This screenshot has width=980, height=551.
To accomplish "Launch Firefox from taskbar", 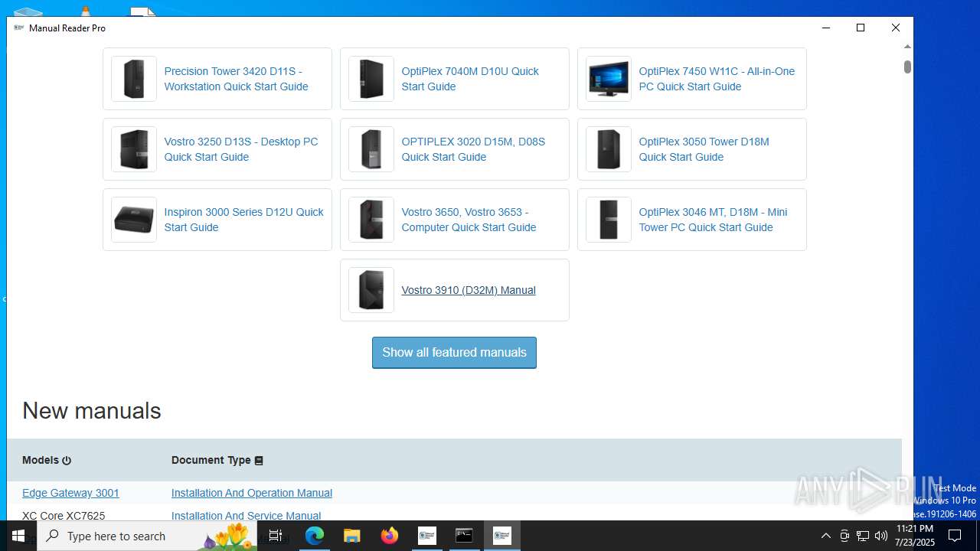I will click(390, 536).
